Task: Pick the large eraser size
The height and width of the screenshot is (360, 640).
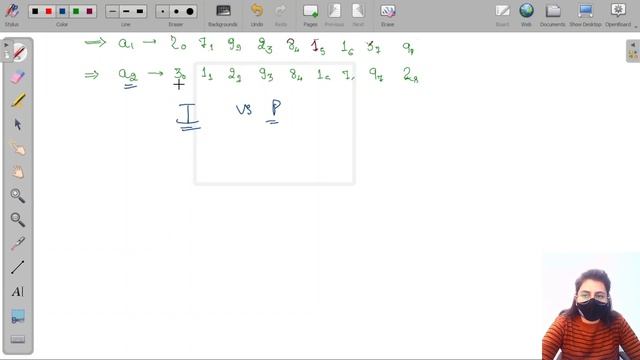Action: pyautogui.click(x=190, y=11)
